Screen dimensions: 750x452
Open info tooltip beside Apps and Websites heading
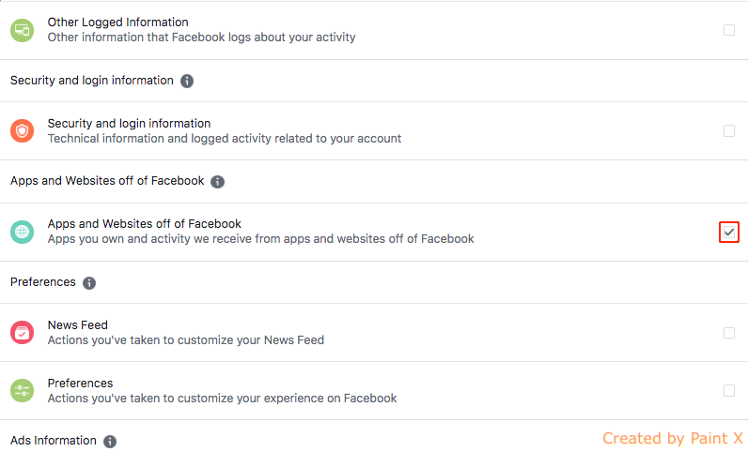point(218,182)
